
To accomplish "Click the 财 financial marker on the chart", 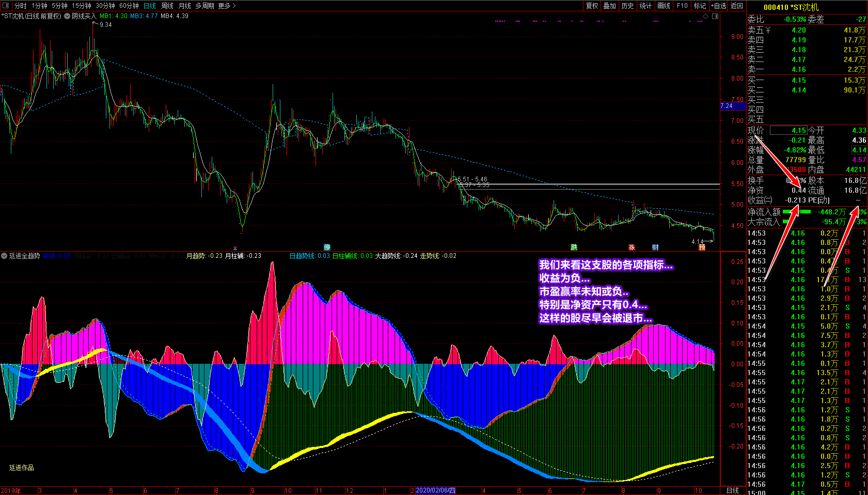I will pyautogui.click(x=655, y=247).
